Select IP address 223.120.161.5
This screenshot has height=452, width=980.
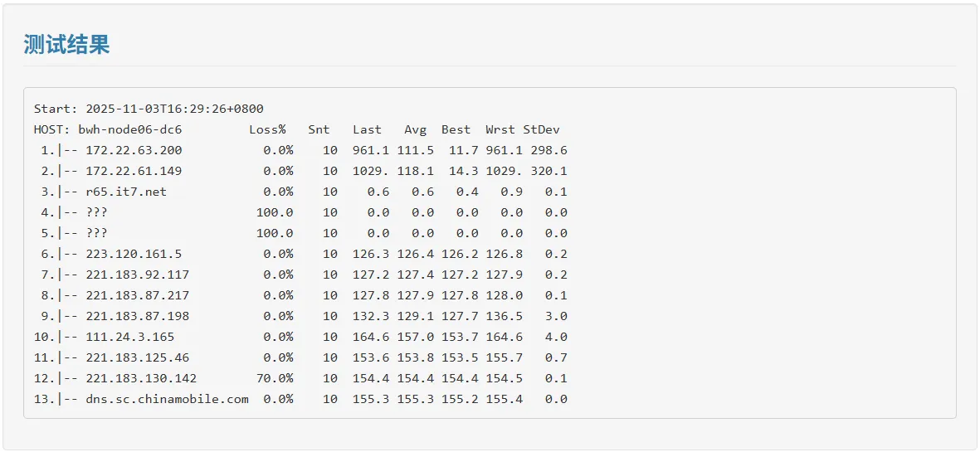pos(134,254)
